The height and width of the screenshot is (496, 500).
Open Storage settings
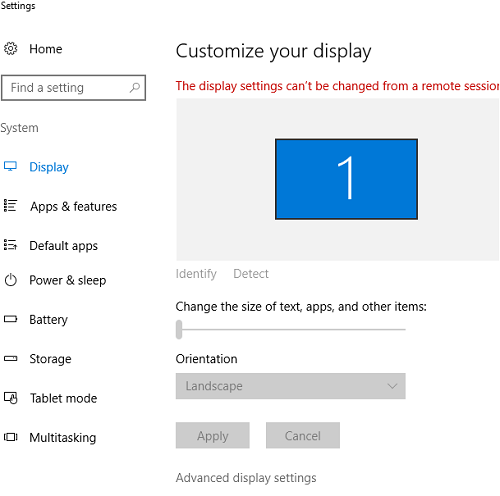[50, 359]
